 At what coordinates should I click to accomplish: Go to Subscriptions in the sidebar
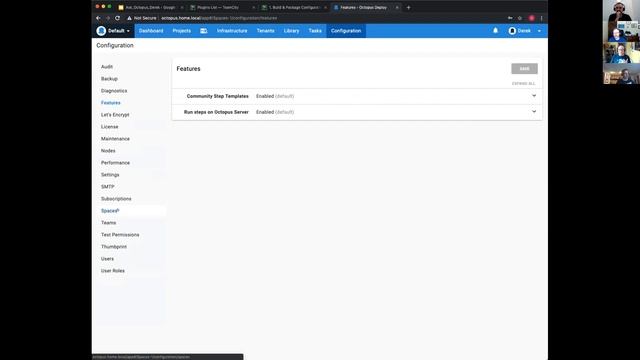coord(116,199)
